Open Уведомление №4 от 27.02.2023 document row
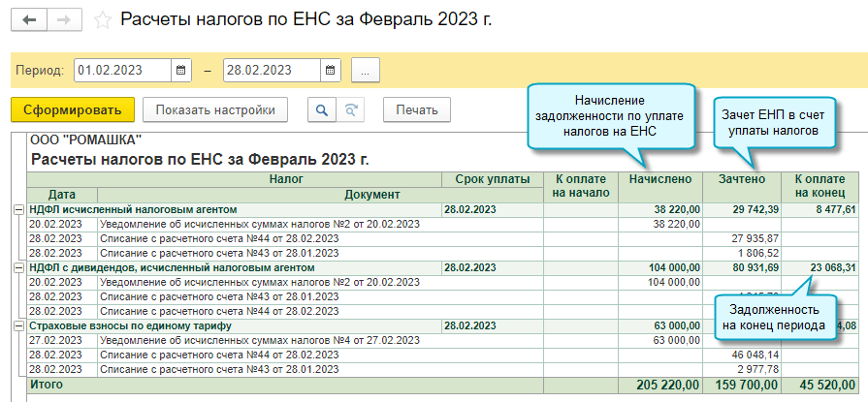 click(x=259, y=341)
